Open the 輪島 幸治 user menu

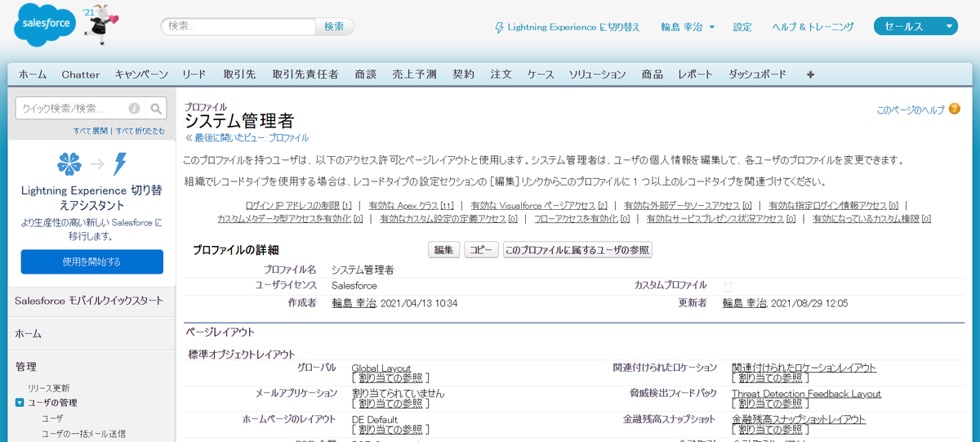click(688, 27)
